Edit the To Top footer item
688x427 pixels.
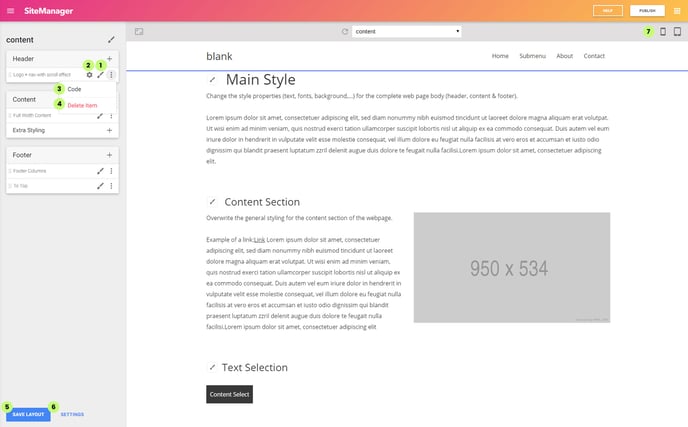[x=100, y=186]
